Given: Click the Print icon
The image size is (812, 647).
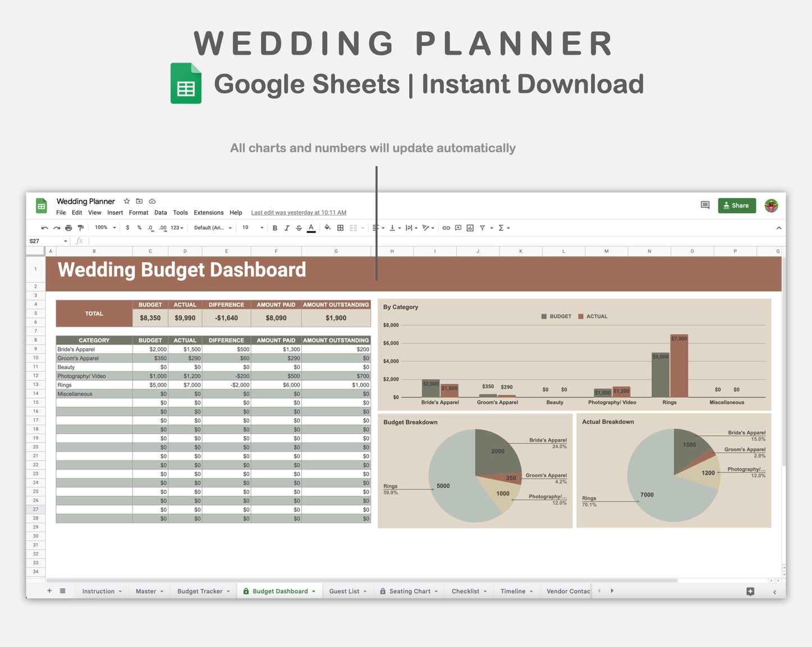Looking at the screenshot, I should [68, 227].
